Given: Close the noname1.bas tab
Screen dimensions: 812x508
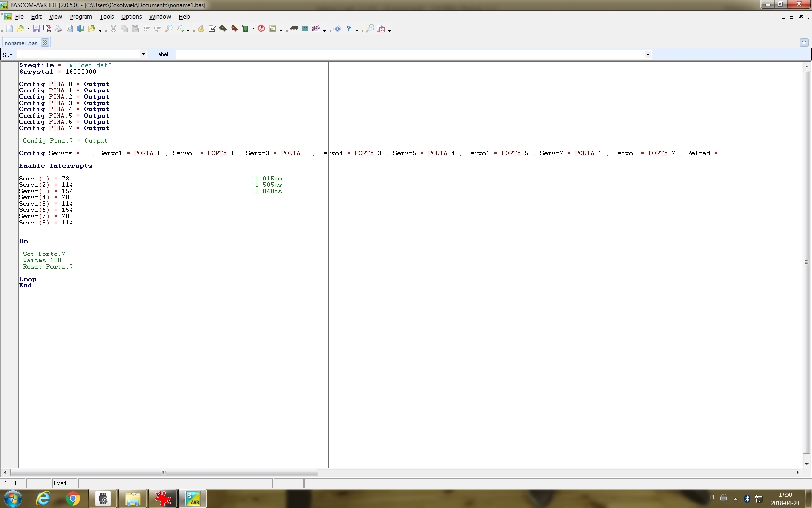Looking at the screenshot, I should pyautogui.click(x=45, y=43).
